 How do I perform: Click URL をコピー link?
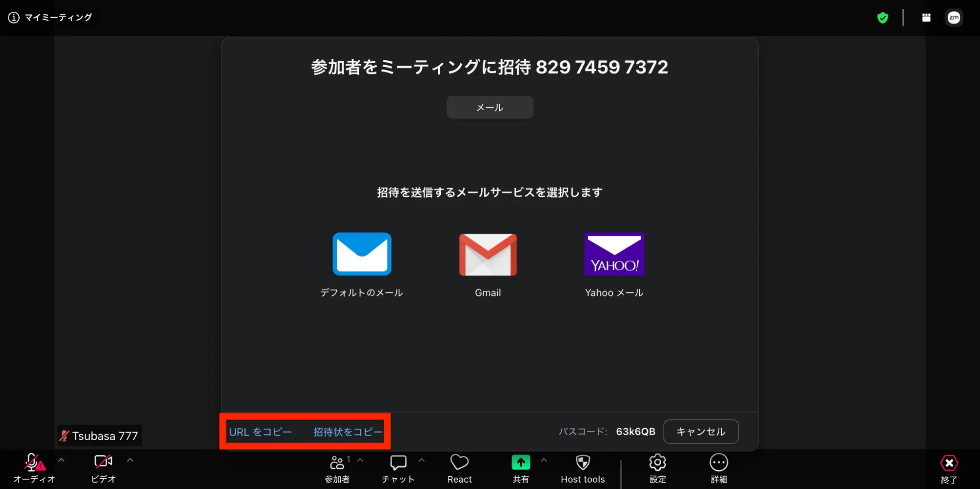(x=260, y=432)
